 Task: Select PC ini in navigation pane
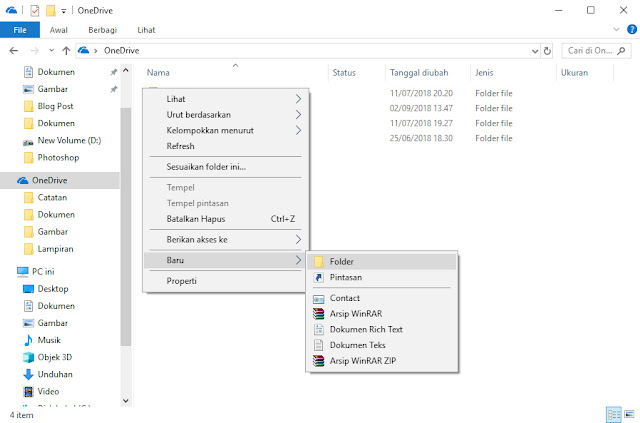click(43, 272)
